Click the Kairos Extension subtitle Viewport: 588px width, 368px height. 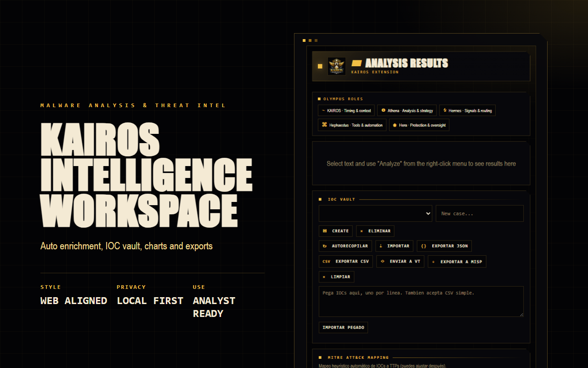click(375, 72)
